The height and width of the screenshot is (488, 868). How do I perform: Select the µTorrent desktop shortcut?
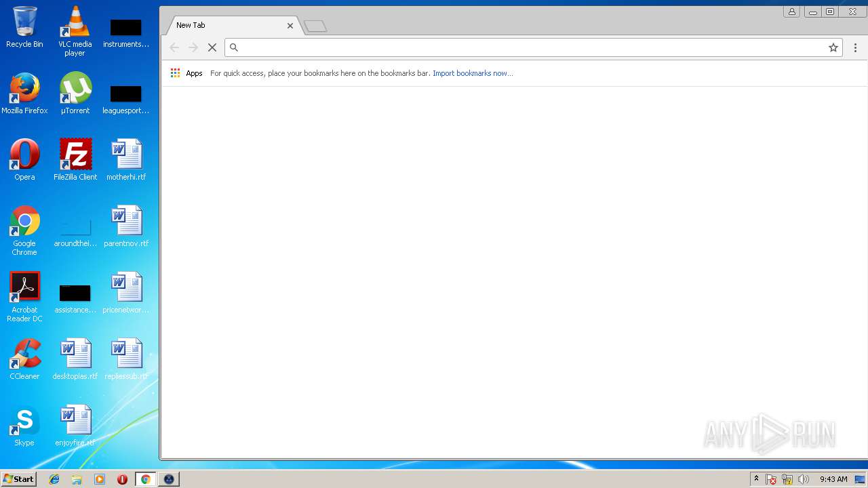[75, 94]
